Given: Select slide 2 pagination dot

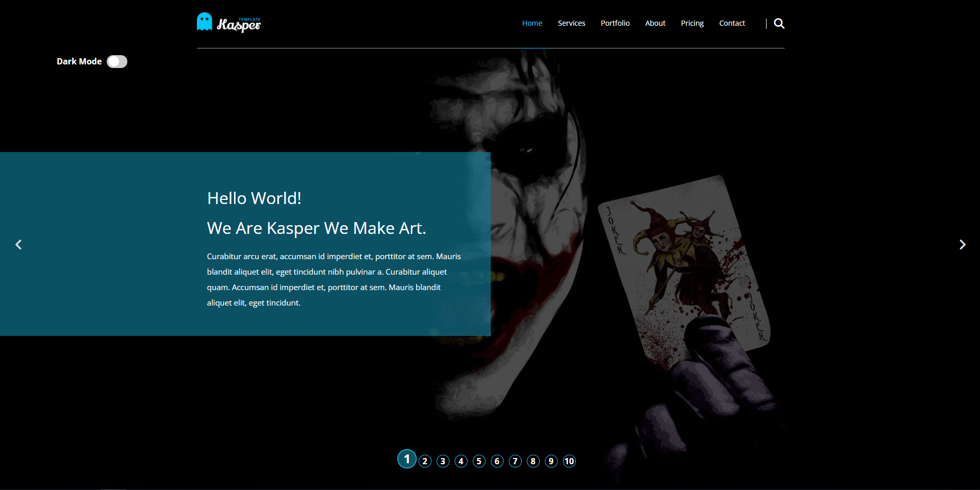Looking at the screenshot, I should 425,461.
